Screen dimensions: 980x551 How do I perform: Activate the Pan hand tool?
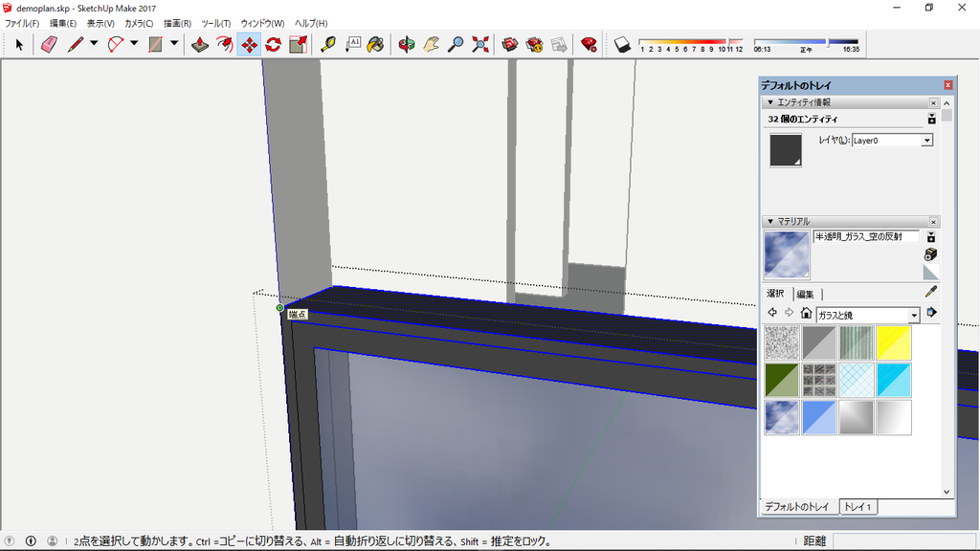pyautogui.click(x=432, y=45)
